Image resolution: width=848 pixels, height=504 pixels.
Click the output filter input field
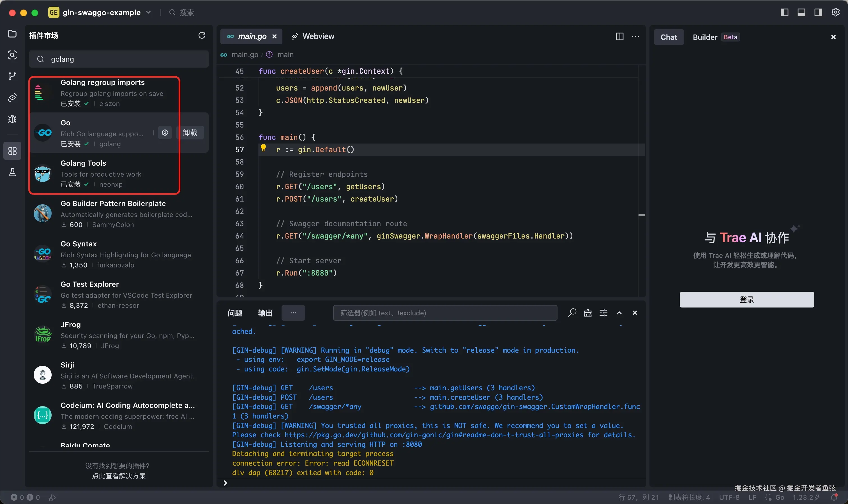coord(445,313)
